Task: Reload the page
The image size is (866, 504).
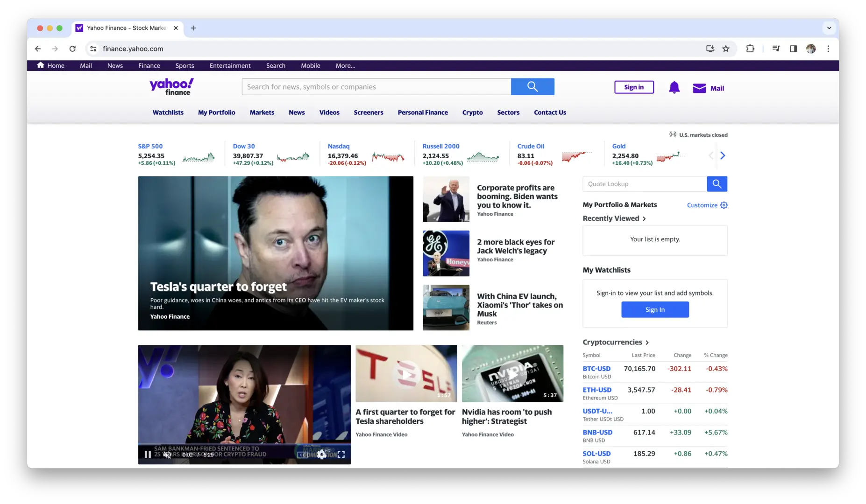Action: coord(72,49)
